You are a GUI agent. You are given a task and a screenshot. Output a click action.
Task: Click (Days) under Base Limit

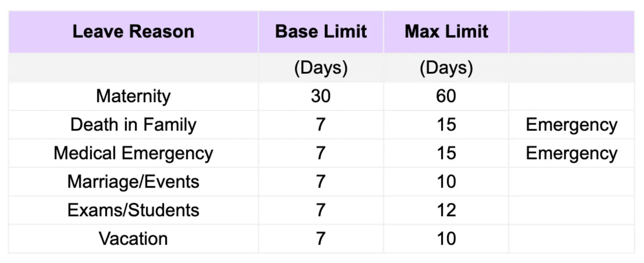click(321, 68)
